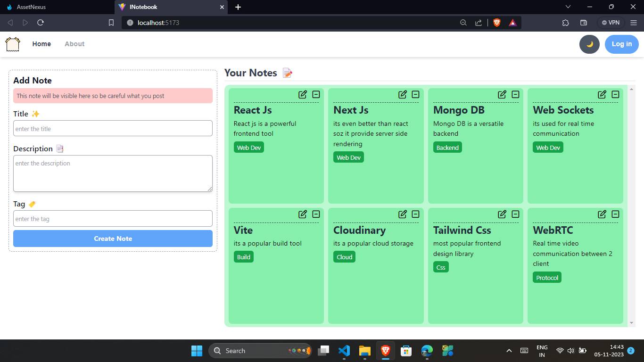
Task: Click the Protocol tag on WebRTC
Action: (x=547, y=278)
